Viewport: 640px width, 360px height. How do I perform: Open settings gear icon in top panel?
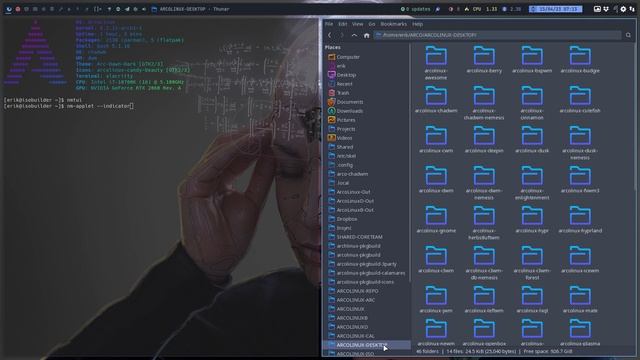pyautogui.click(x=623, y=9)
